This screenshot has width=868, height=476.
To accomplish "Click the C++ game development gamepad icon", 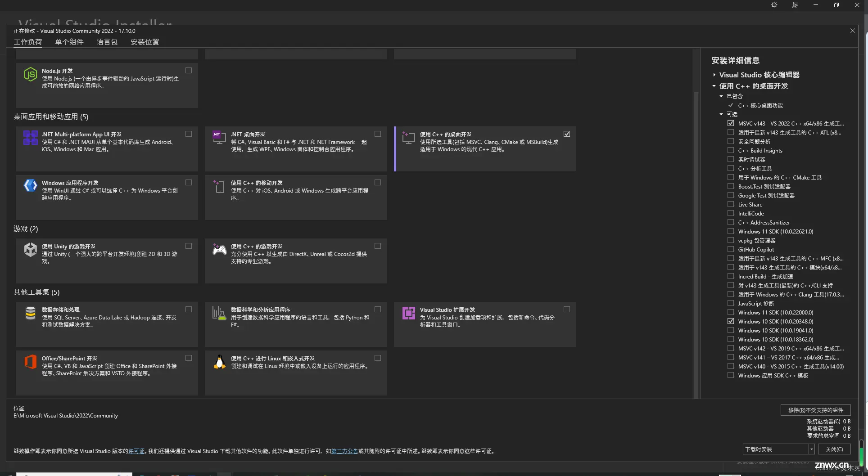I will [x=219, y=249].
